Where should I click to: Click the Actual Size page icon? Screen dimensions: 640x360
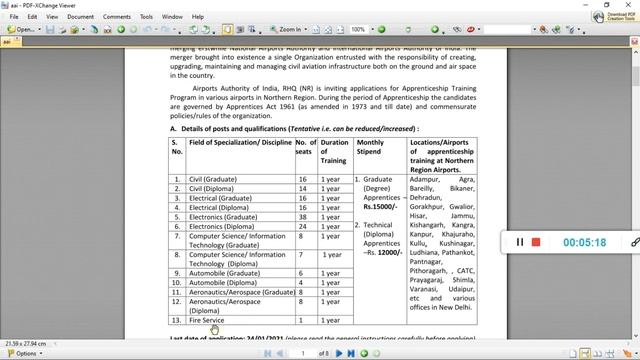coord(316,29)
